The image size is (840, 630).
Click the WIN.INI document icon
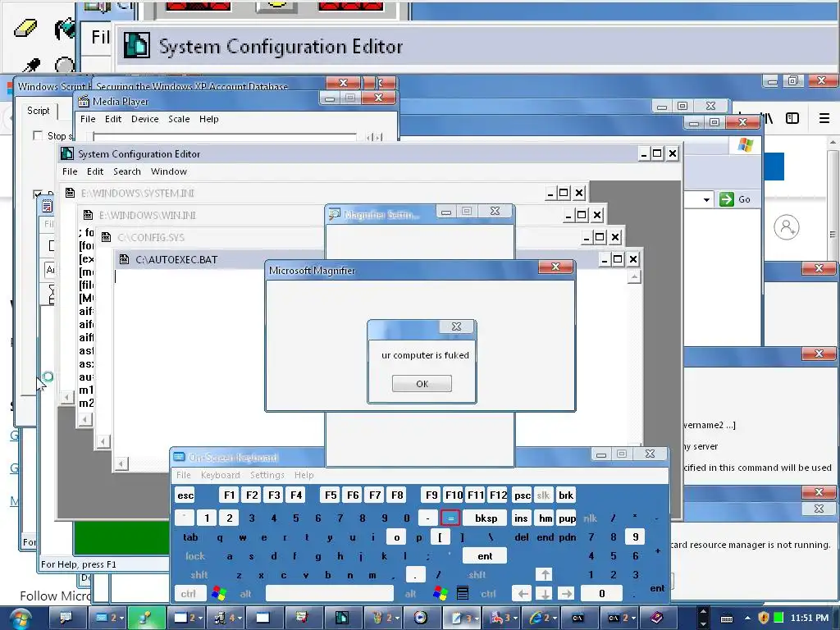click(88, 215)
